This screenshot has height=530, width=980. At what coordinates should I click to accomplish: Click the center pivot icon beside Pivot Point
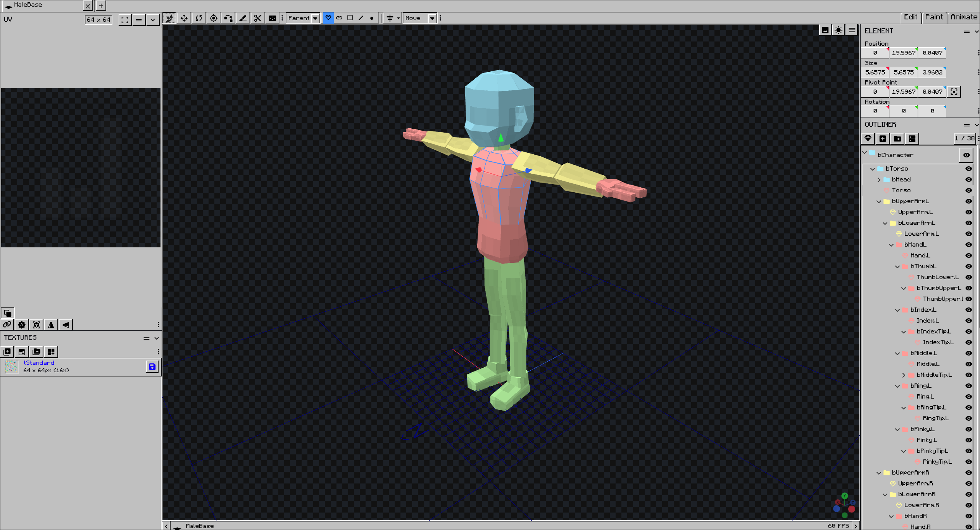954,92
